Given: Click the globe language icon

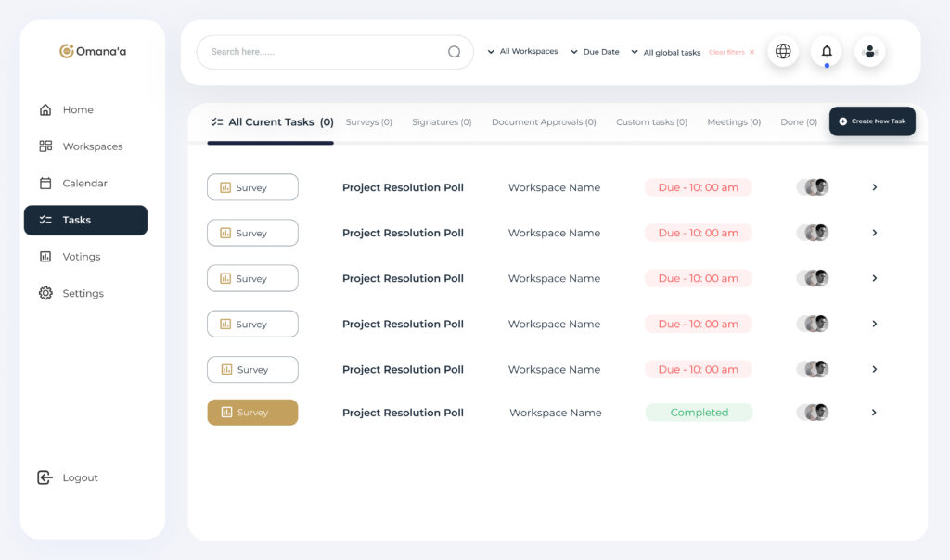Looking at the screenshot, I should [x=783, y=51].
